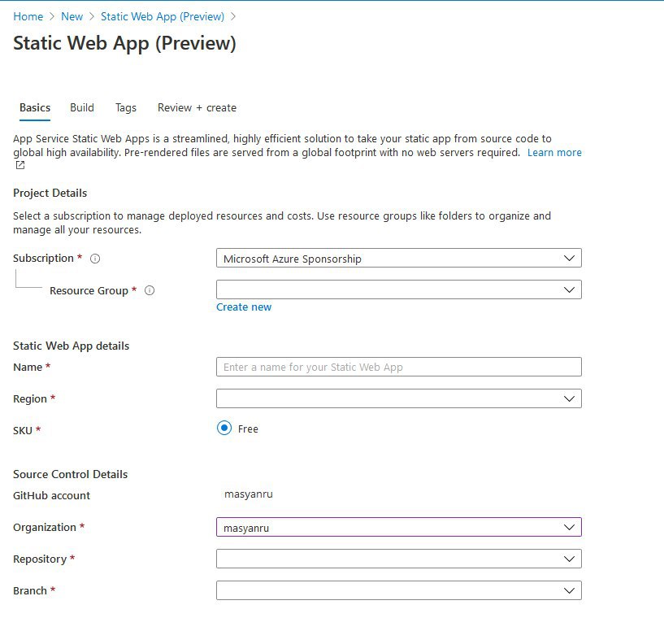Click the Project Details heading
Image resolution: width=664 pixels, height=644 pixels.
[50, 194]
